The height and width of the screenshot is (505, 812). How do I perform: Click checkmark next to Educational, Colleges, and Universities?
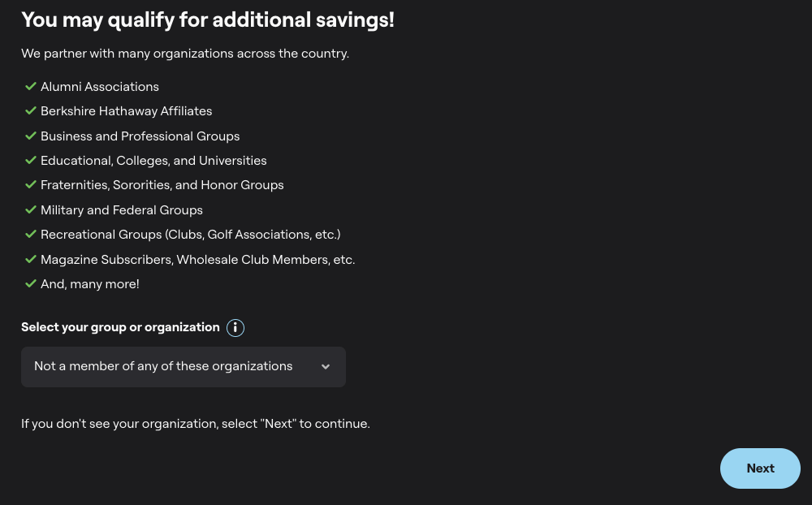[31, 160]
